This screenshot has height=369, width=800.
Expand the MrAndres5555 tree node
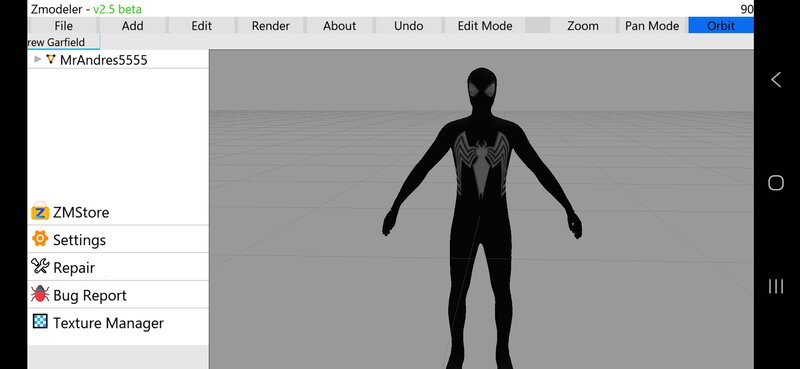pyautogui.click(x=37, y=59)
